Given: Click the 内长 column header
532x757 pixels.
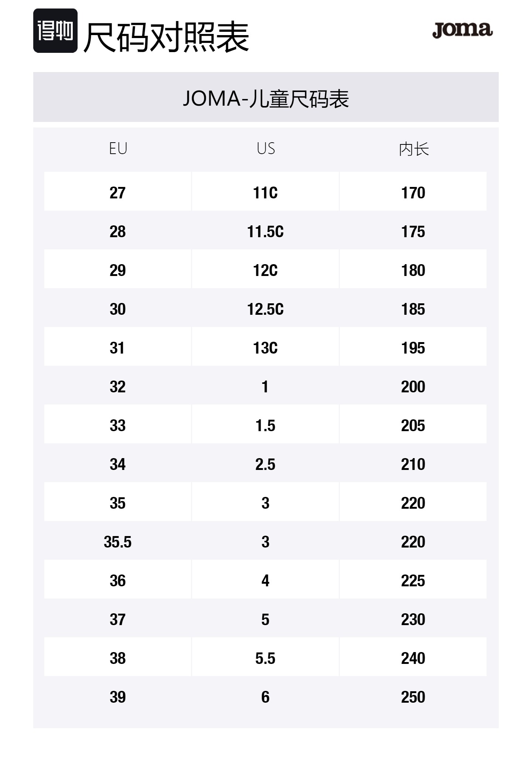Looking at the screenshot, I should coord(413,149).
